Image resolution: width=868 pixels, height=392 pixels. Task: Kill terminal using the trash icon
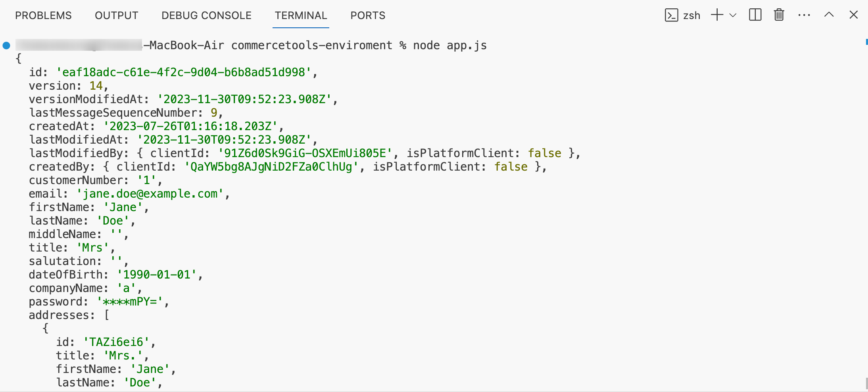click(779, 15)
